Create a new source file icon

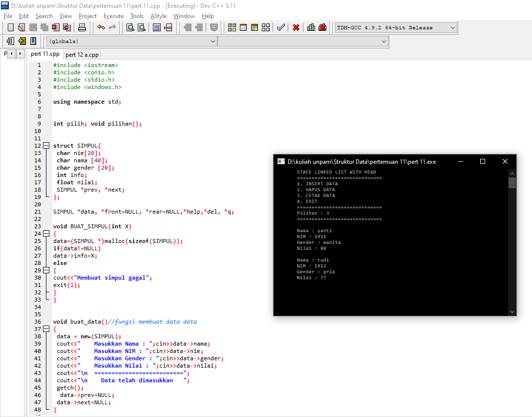(11, 27)
